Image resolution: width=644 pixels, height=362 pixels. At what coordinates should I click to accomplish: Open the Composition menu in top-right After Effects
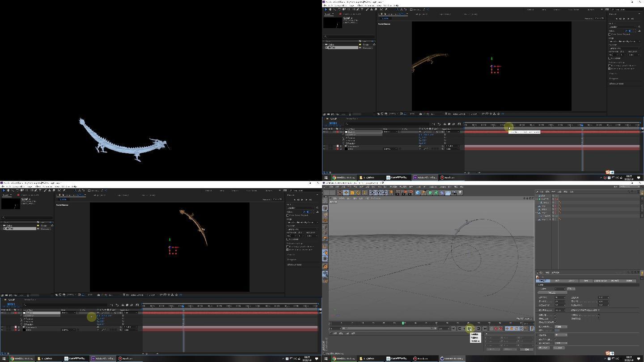340,5
